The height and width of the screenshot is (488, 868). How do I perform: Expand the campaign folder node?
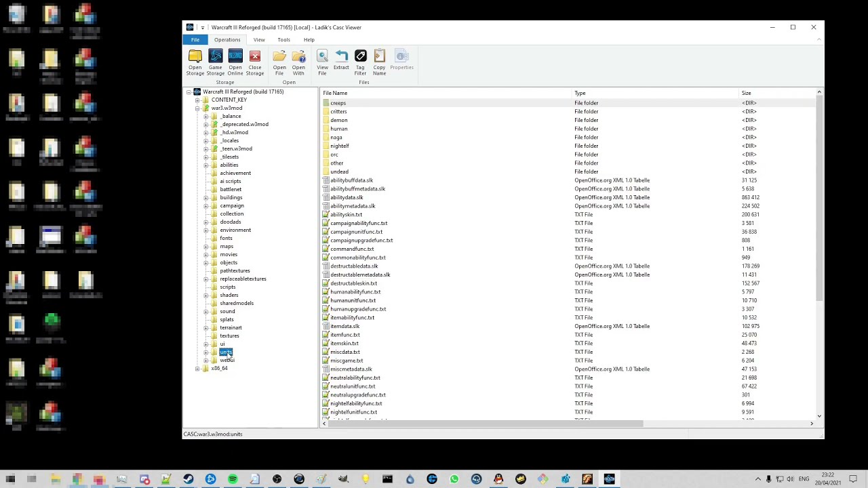tap(205, 205)
